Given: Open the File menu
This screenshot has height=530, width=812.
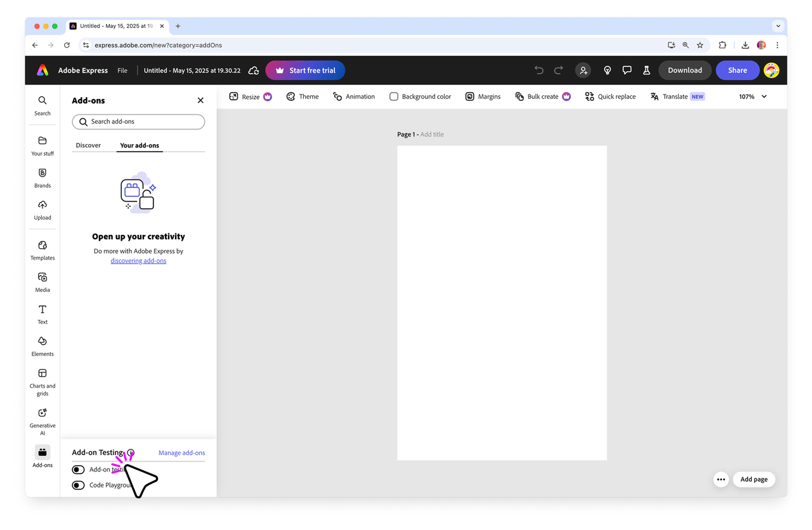Looking at the screenshot, I should (122, 70).
